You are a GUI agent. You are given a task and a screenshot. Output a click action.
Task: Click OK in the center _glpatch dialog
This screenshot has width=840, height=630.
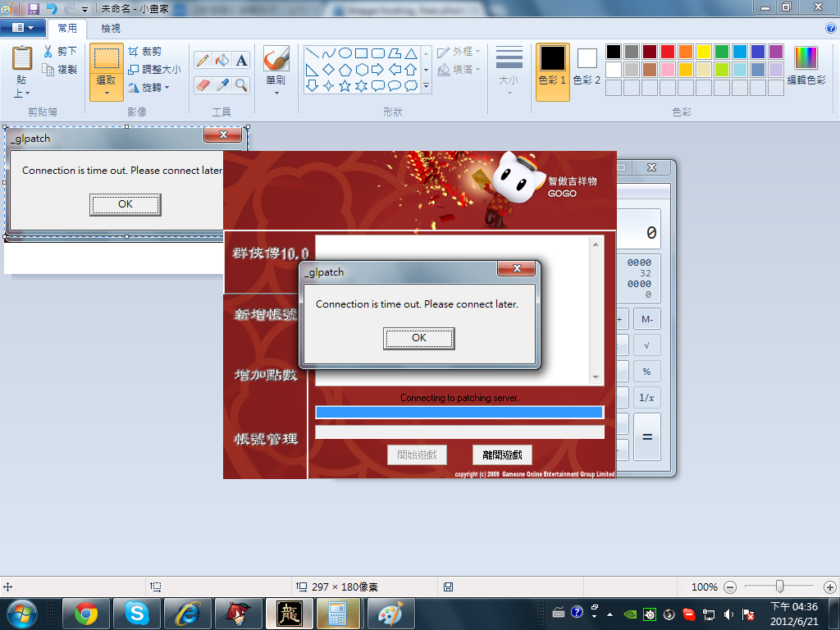click(x=418, y=338)
